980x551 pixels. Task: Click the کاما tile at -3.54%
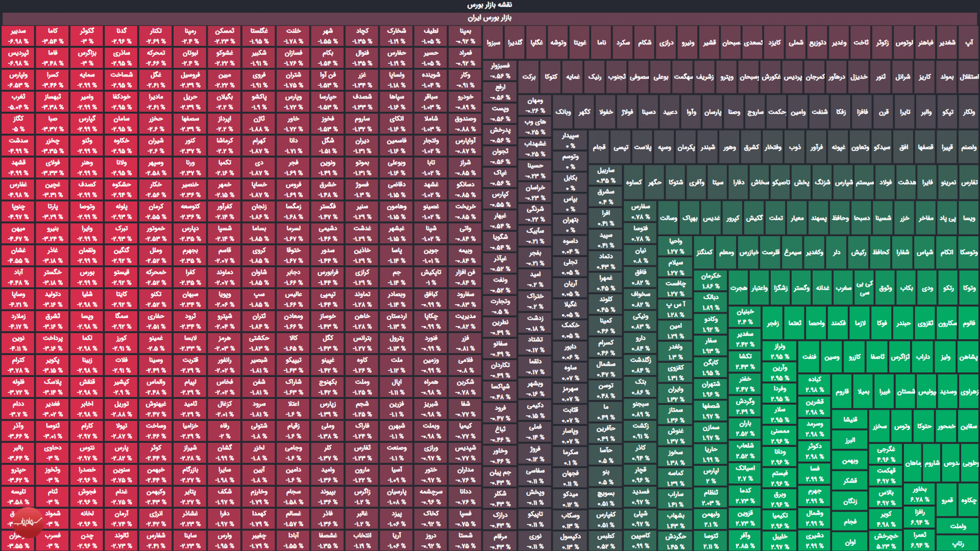[x=53, y=36]
